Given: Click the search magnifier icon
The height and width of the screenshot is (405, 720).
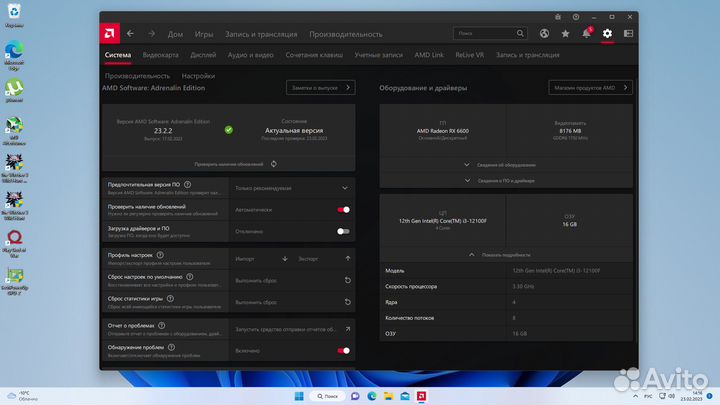Looking at the screenshot, I should [520, 34].
